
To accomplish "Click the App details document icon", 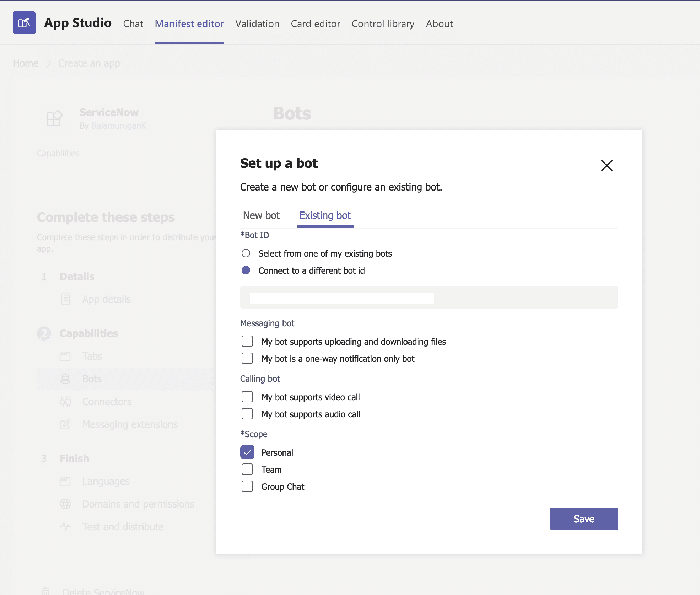I will [x=65, y=299].
